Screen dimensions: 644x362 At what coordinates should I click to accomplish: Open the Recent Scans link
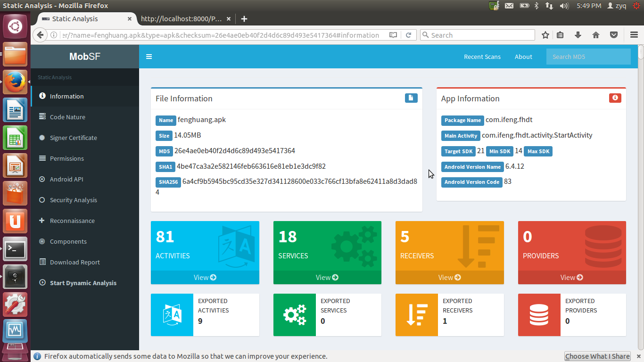click(482, 57)
